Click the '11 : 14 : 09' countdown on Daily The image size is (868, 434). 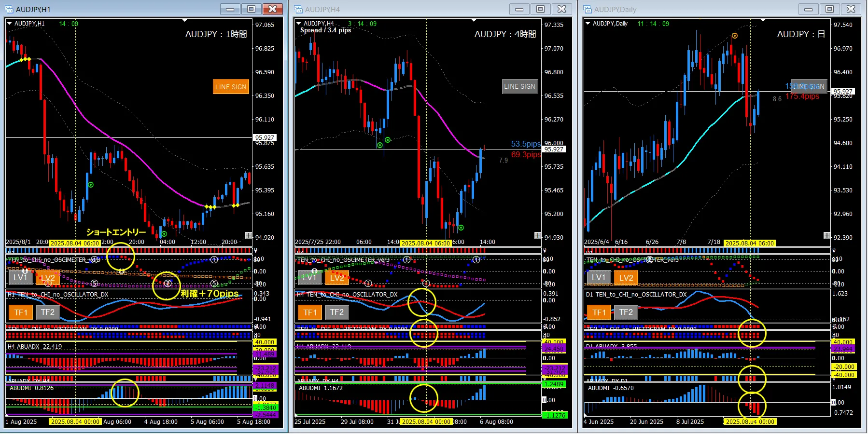pos(653,24)
